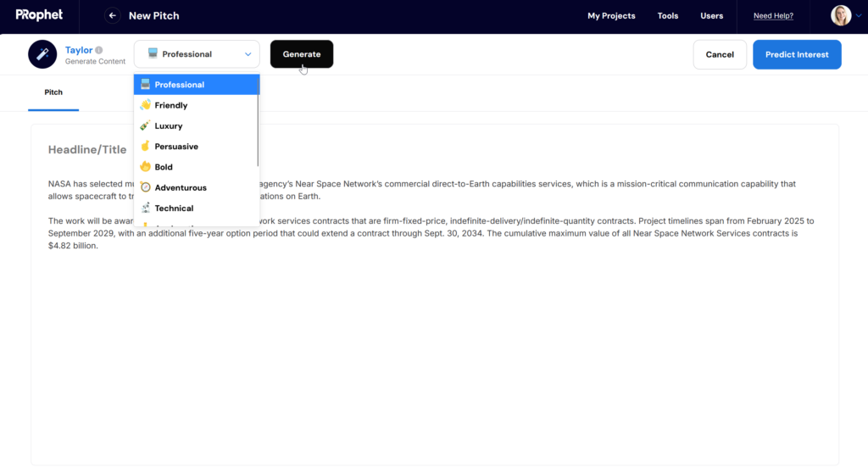This screenshot has width=868, height=473.
Task: Choose the Friendly tone option
Action: tap(197, 105)
